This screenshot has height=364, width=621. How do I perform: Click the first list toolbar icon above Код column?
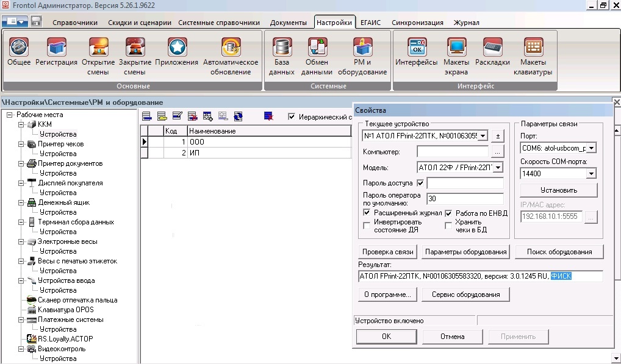click(x=146, y=116)
